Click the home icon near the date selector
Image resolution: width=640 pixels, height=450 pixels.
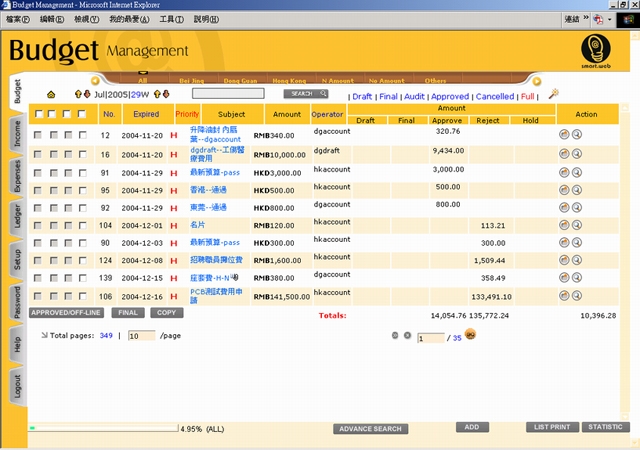click(x=51, y=95)
